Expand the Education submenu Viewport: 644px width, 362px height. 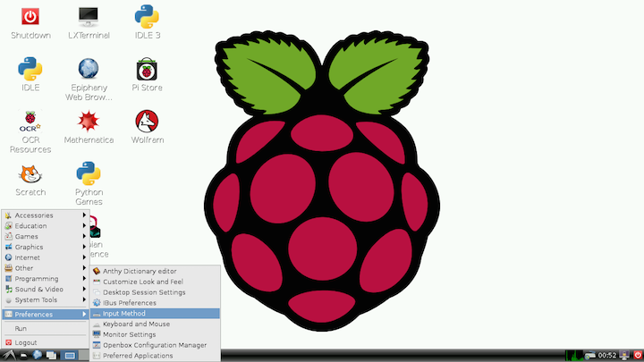(46, 226)
